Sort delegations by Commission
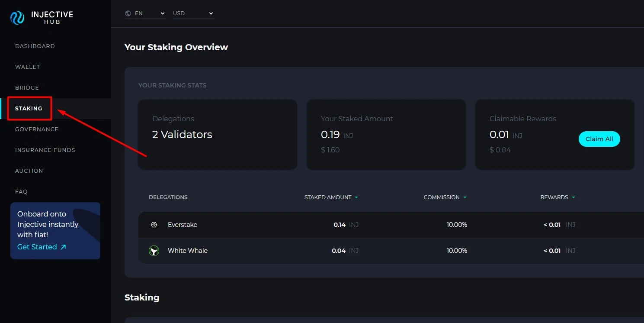The height and width of the screenshot is (323, 644). [445, 197]
